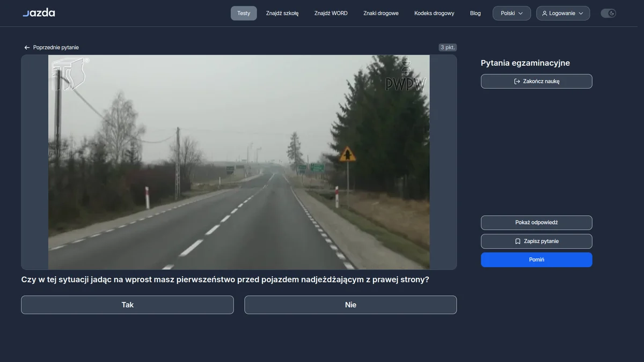
Task: Click the user icon in Logowanie
Action: click(545, 13)
